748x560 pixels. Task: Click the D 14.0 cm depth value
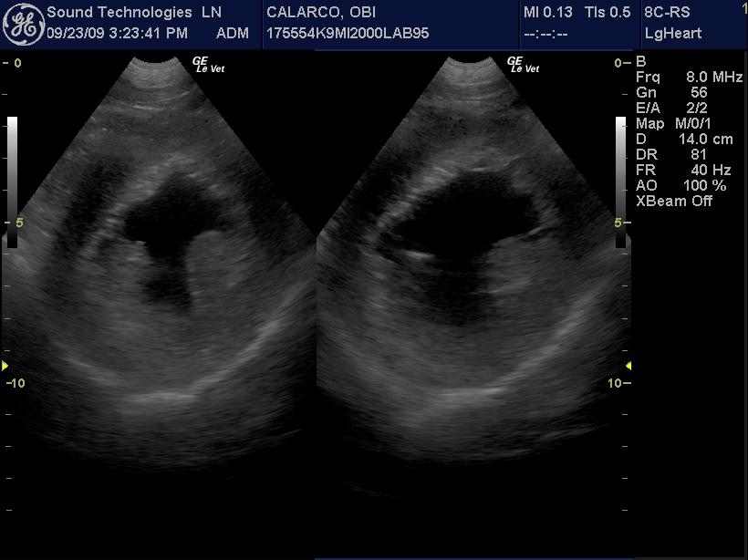point(684,139)
